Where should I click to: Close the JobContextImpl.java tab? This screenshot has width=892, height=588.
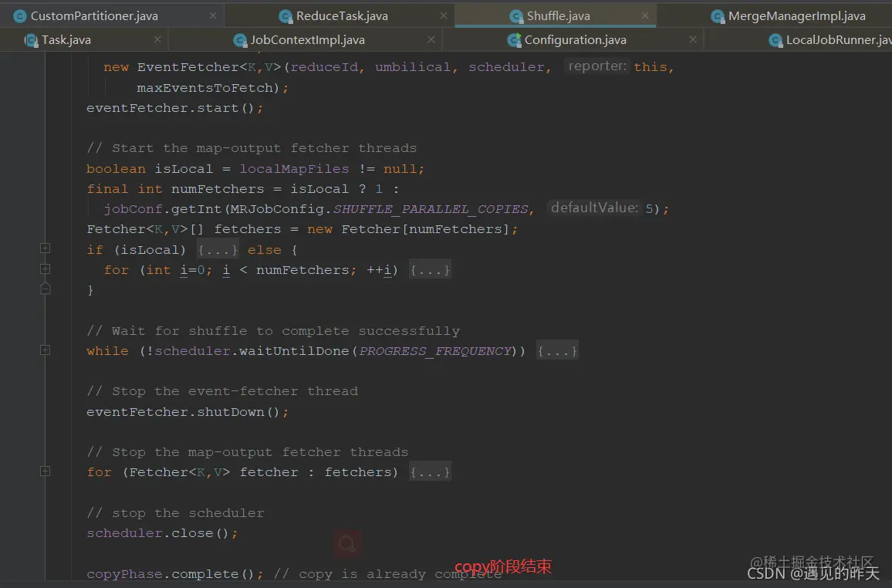[x=431, y=40]
